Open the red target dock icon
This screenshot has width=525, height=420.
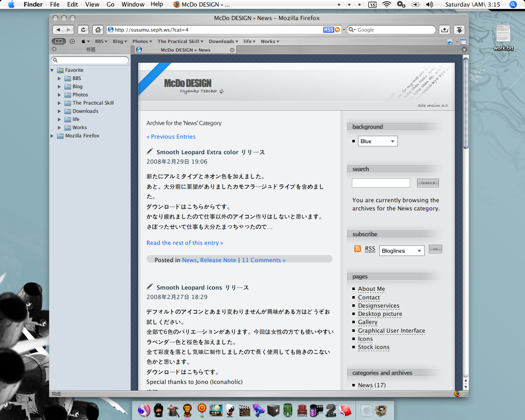202,410
